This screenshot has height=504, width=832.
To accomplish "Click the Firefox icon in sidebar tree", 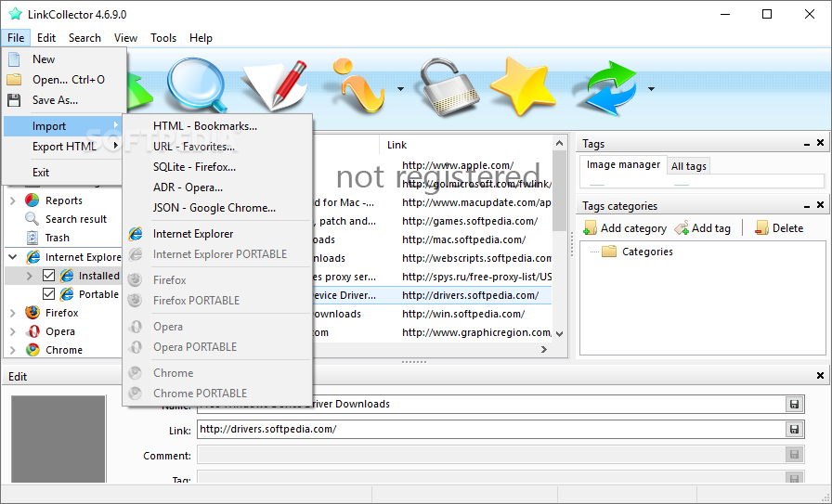I will (x=32, y=313).
